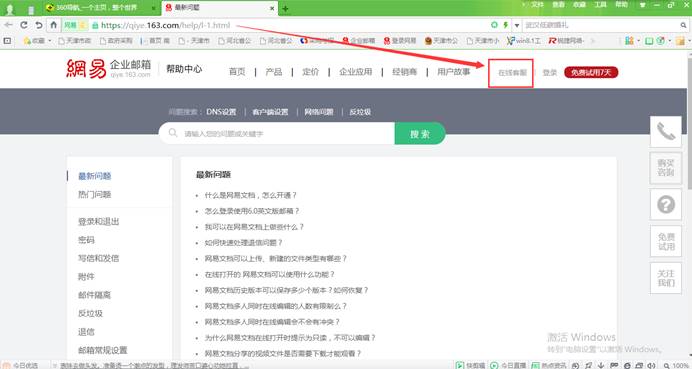The image size is (692, 369).
Task: Click the 免费试用 sidebar button
Action: 666,241
